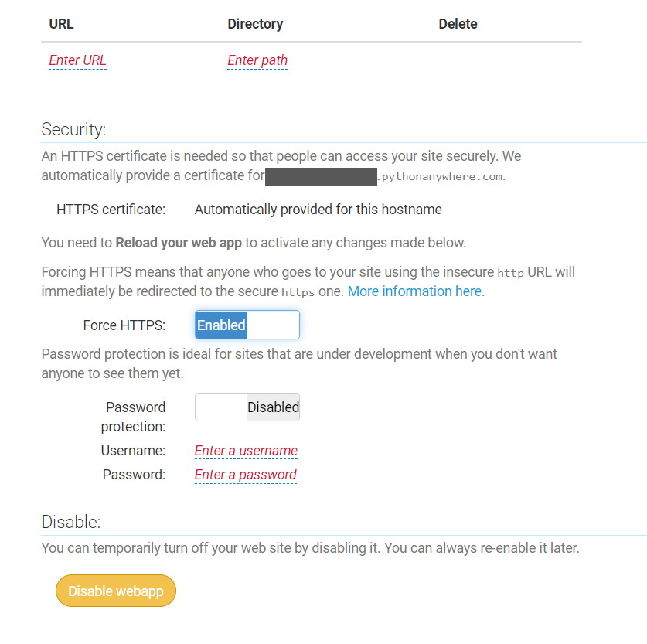Select Enter a password field

point(246,474)
